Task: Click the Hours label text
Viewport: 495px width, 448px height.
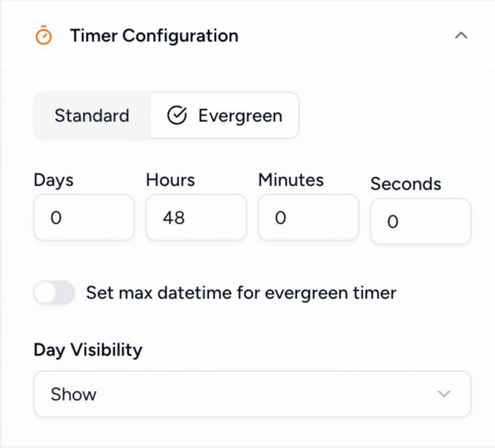Action: pyautogui.click(x=170, y=180)
